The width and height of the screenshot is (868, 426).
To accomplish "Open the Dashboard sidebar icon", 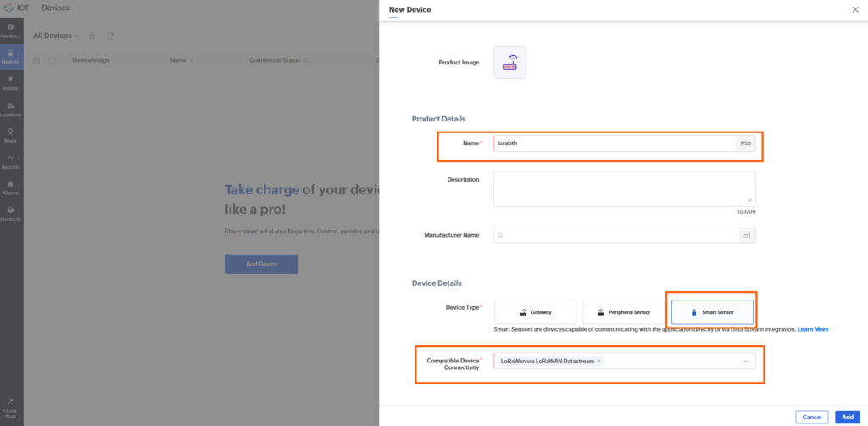I will pos(11,31).
